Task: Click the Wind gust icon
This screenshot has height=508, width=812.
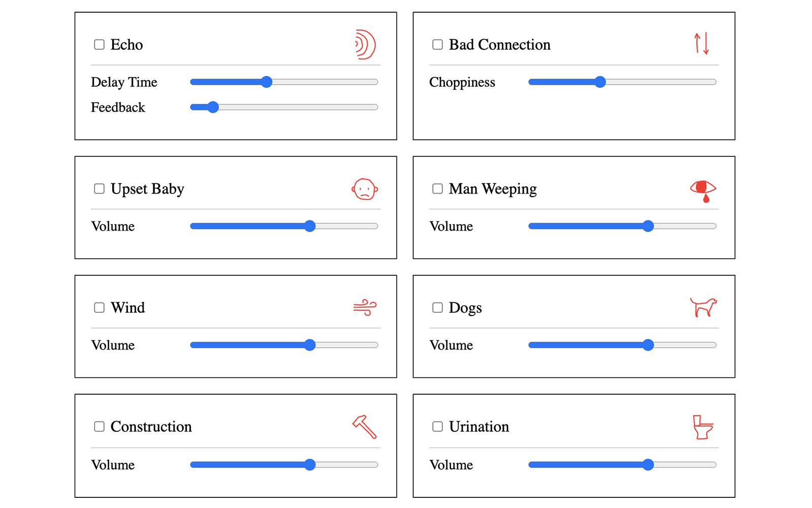Action: [365, 308]
